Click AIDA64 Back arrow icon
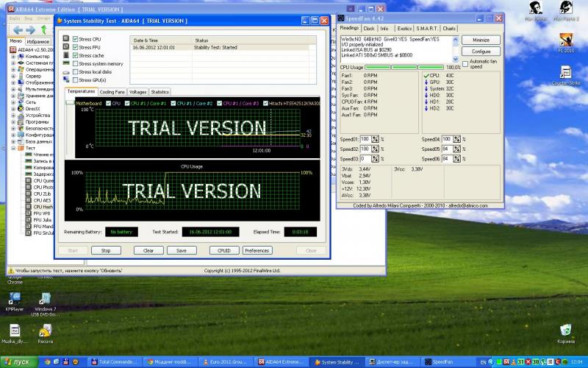Image resolution: width=588 pixels, height=368 pixels. point(18,30)
